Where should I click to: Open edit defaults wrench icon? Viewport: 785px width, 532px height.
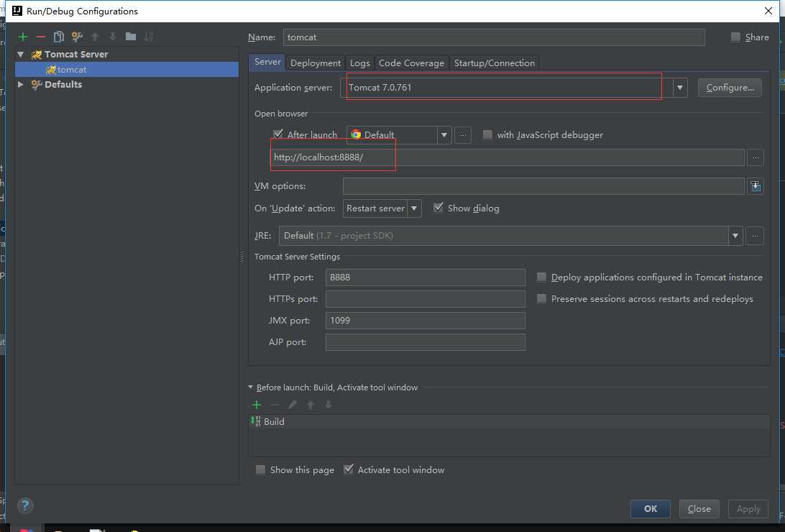coord(77,37)
